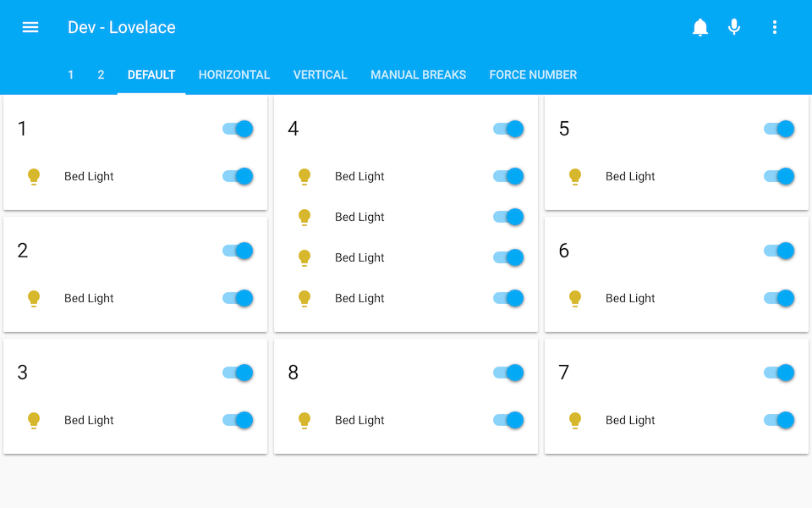Viewport: 812px width, 508px height.
Task: Toggle the header switch of card 1
Action: 238,129
